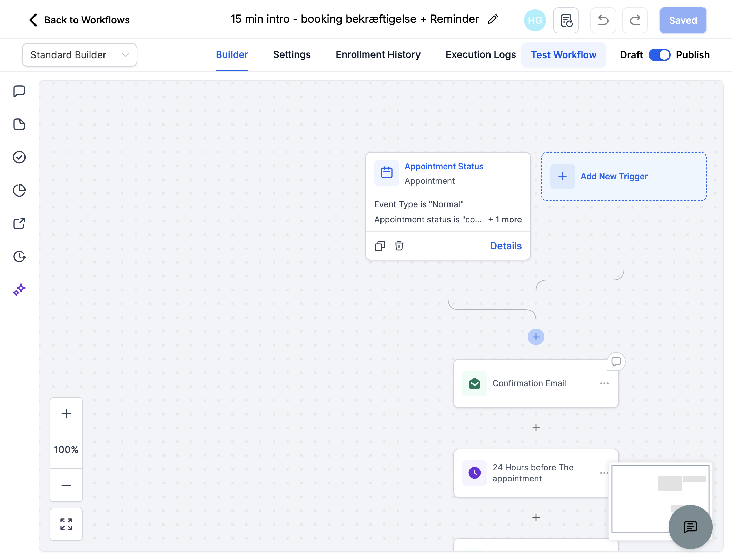Image resolution: width=732 pixels, height=560 pixels.
Task: Zoom out the canvas with minus
Action: pos(66,486)
